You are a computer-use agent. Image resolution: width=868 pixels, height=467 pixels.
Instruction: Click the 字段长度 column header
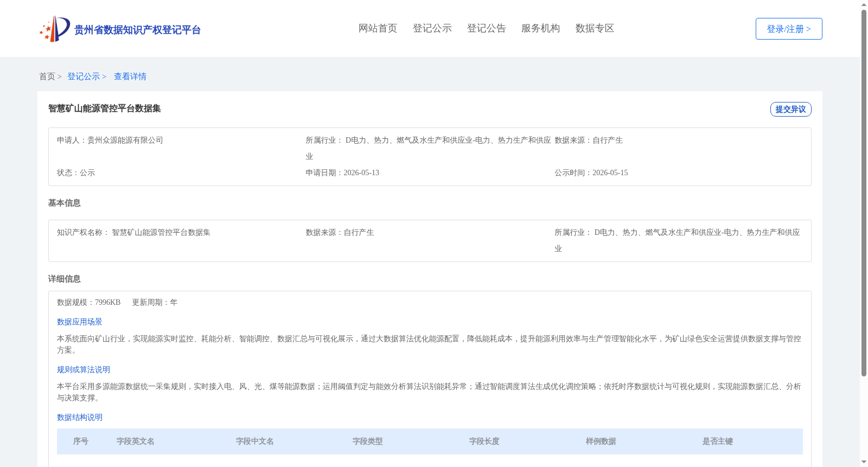[x=484, y=442]
